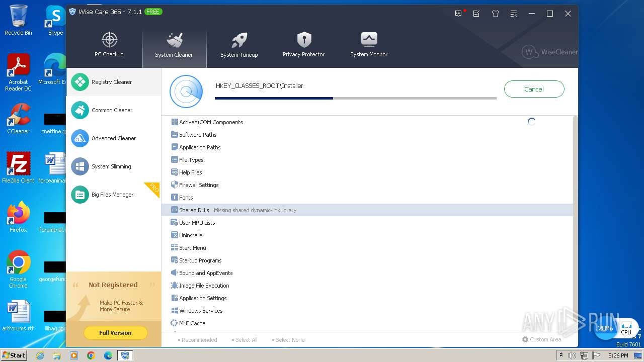Click the Firewall Settings icon
Screen dimensions: 644x362
(175, 185)
